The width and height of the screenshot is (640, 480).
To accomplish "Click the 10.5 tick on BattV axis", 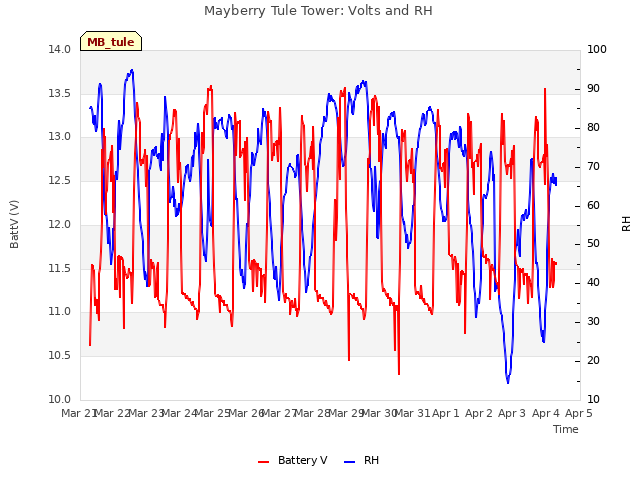I will tap(59, 356).
